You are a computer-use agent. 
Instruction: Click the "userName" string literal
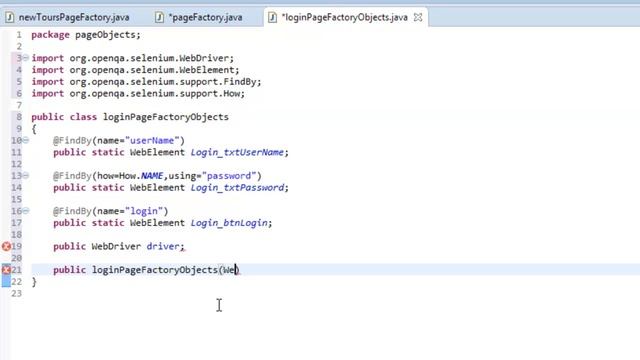coord(152,140)
